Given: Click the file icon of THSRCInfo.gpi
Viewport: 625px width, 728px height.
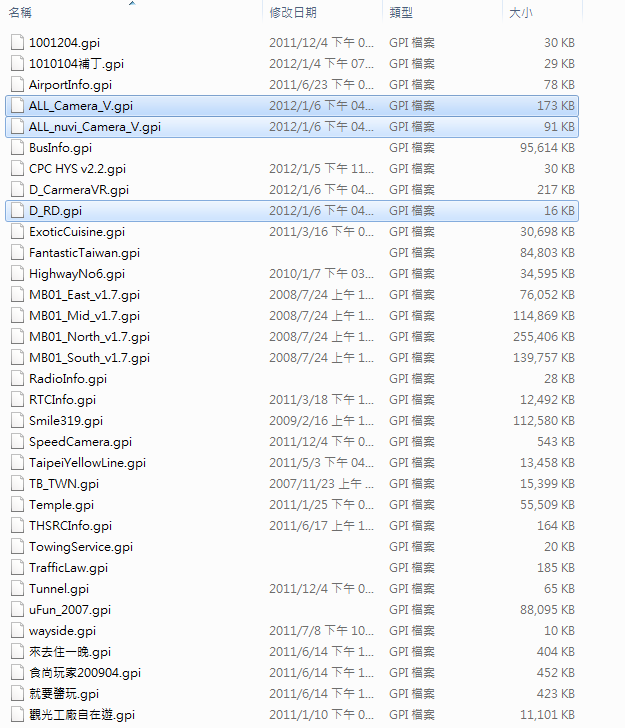Looking at the screenshot, I should click(18, 526).
